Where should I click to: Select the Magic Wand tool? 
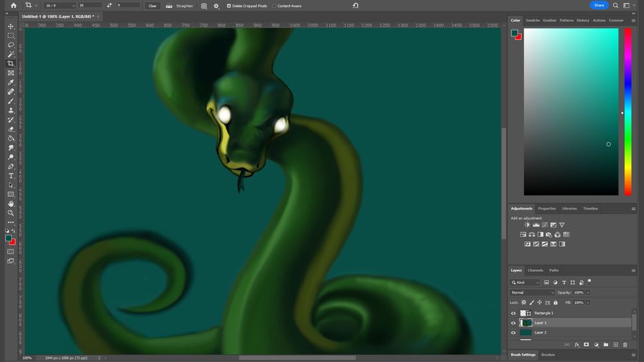(x=11, y=54)
